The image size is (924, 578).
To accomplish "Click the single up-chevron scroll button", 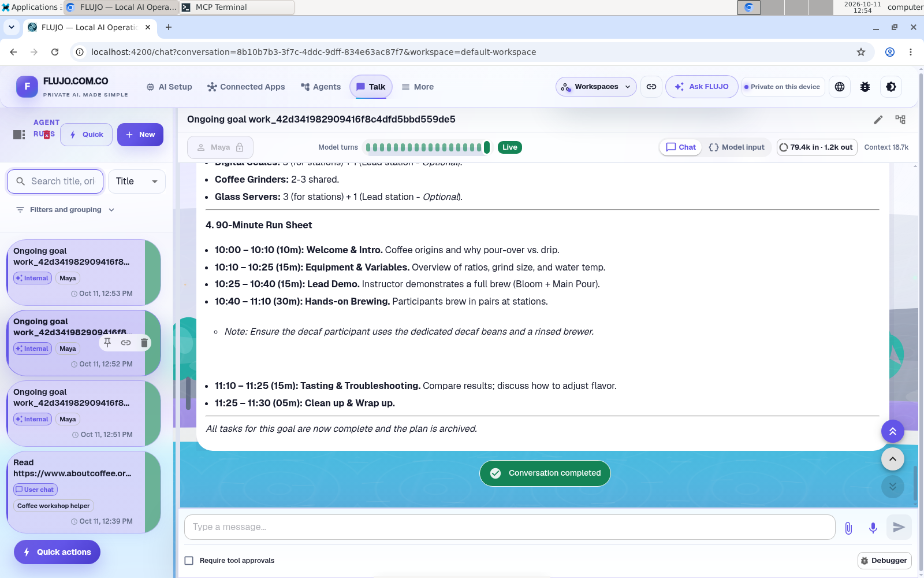I will click(x=893, y=459).
